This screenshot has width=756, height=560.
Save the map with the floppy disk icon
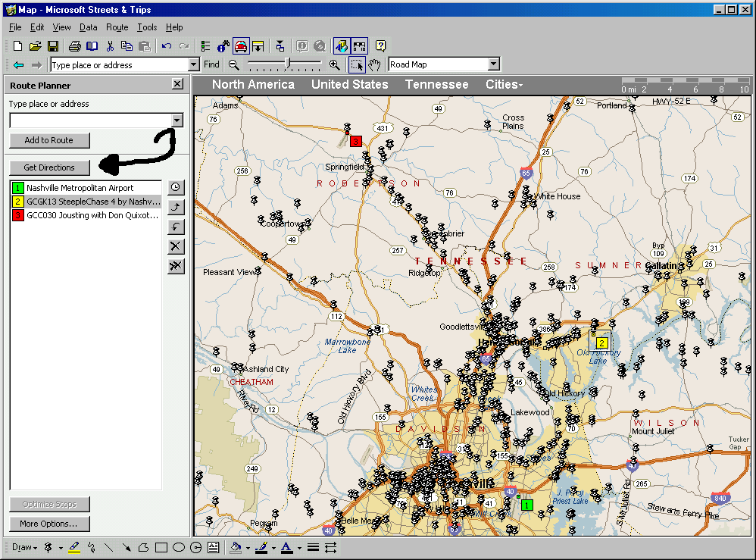coord(52,46)
